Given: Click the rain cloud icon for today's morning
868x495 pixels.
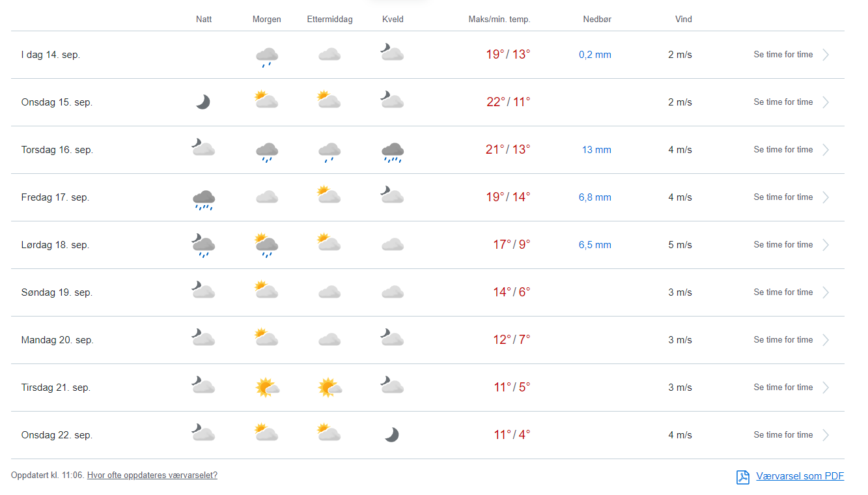Looking at the screenshot, I should tap(266, 56).
